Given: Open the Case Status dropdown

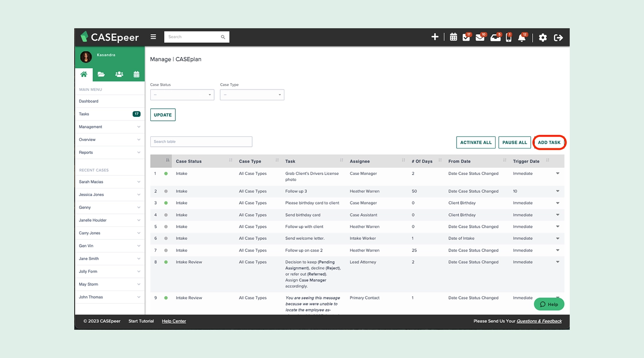Looking at the screenshot, I should (182, 95).
